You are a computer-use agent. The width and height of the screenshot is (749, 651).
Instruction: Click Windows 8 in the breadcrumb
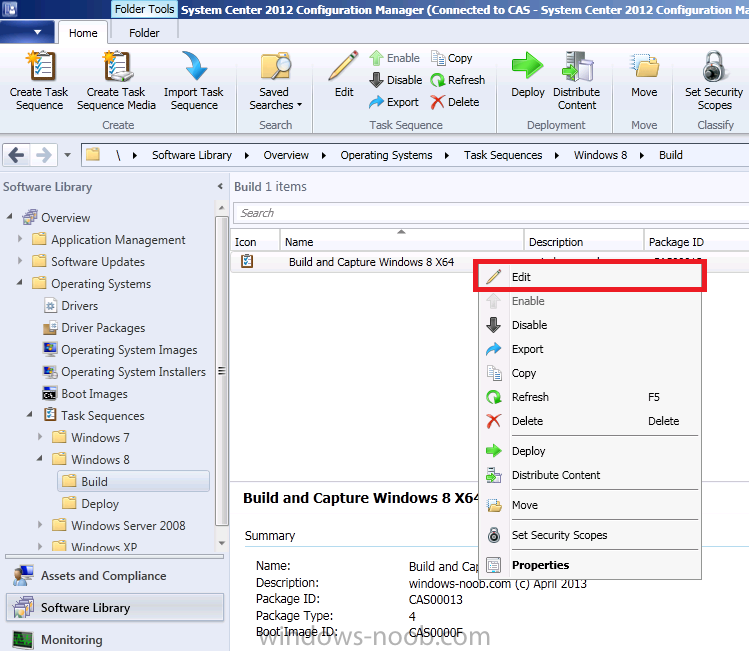[600, 155]
